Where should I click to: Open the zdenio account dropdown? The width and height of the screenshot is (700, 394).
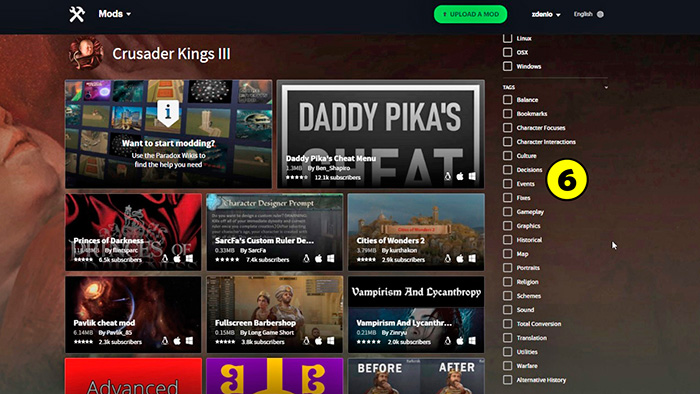coord(546,14)
